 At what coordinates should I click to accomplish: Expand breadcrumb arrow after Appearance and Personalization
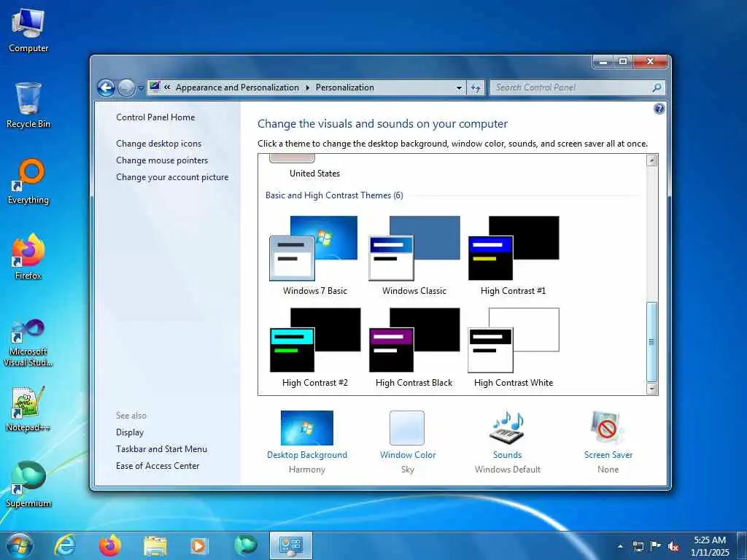307,87
